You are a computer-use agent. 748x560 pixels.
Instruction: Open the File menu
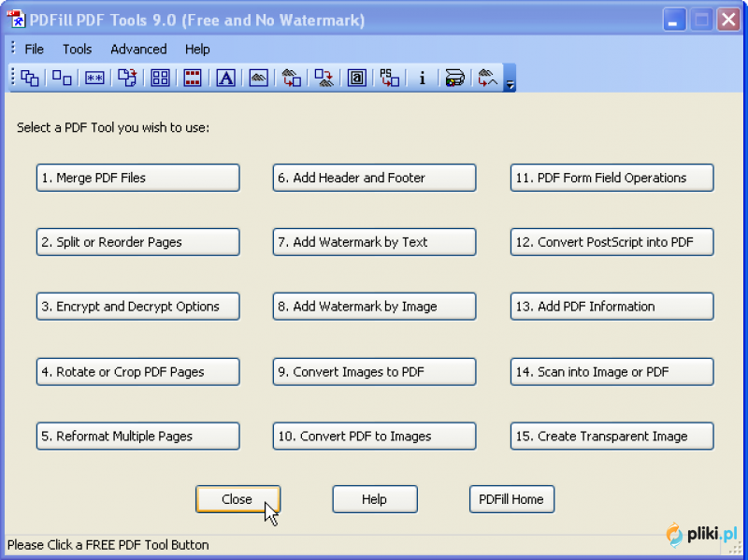[x=34, y=50]
